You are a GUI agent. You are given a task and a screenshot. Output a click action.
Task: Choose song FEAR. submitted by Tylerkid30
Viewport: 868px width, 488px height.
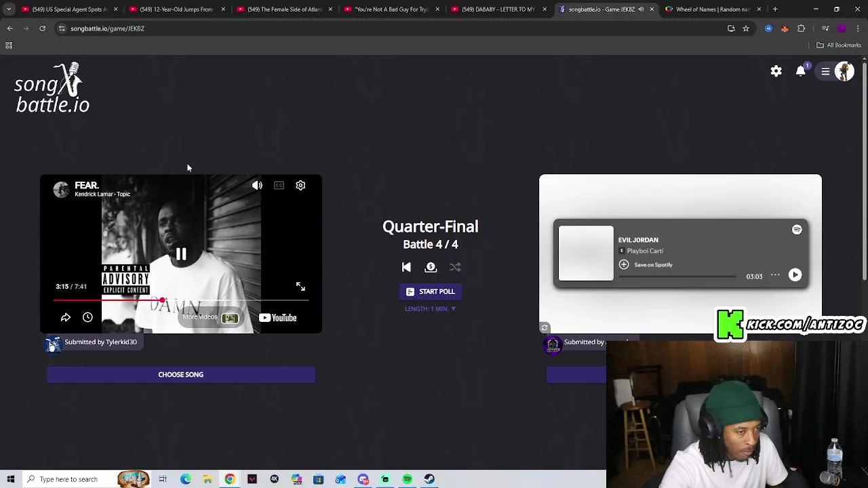pos(181,375)
